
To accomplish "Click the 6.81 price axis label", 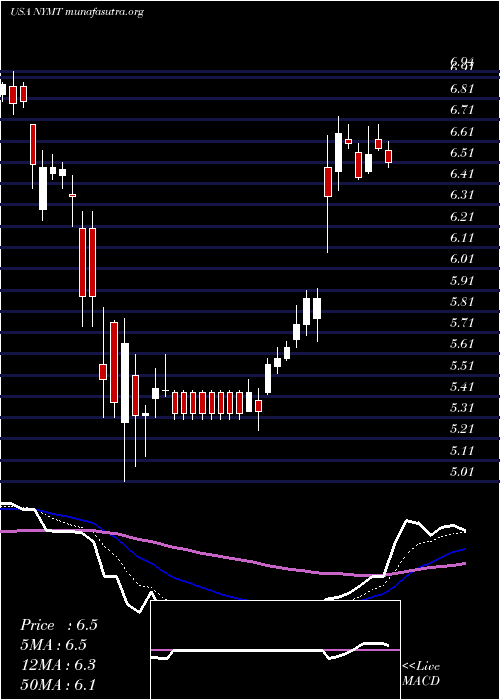I will click(462, 89).
